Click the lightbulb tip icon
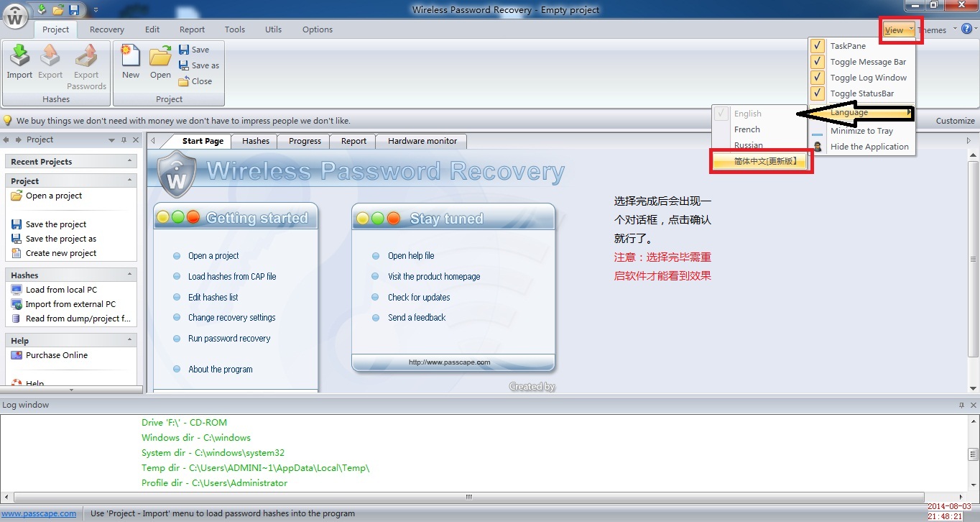Screen dimensions: 980x522 click(x=8, y=121)
